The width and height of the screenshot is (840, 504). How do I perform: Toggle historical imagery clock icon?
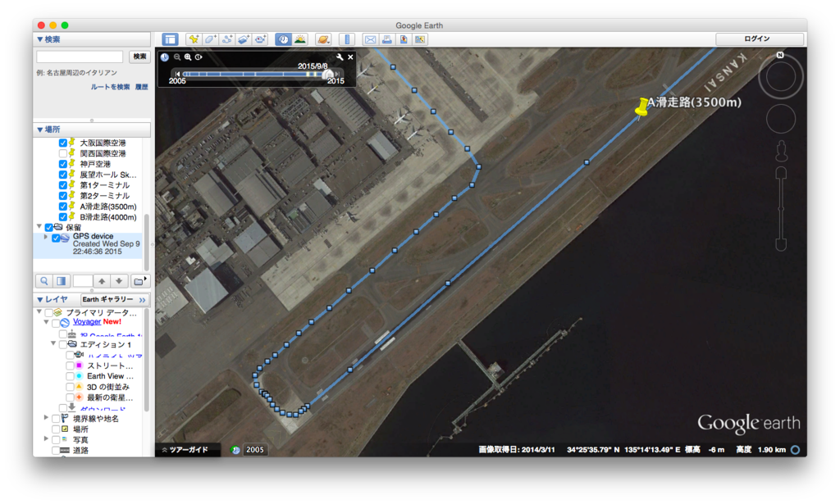[283, 39]
